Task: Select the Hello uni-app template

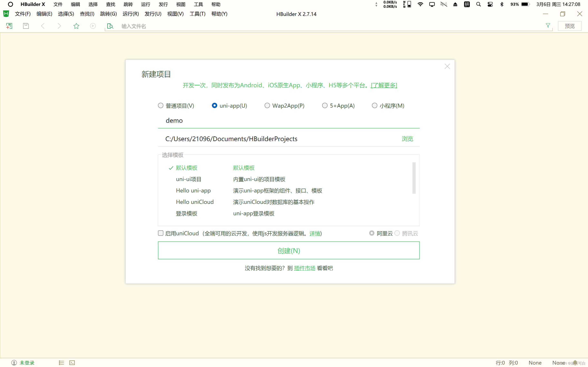Action: 193,191
